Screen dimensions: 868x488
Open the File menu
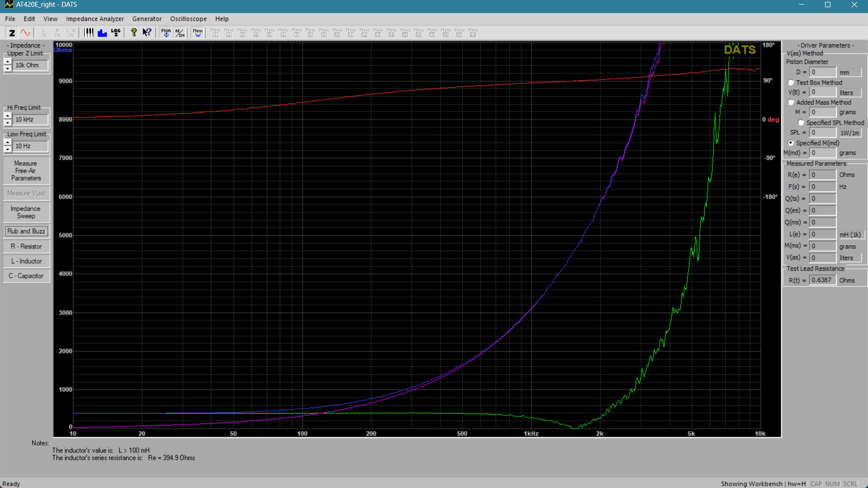click(x=10, y=19)
